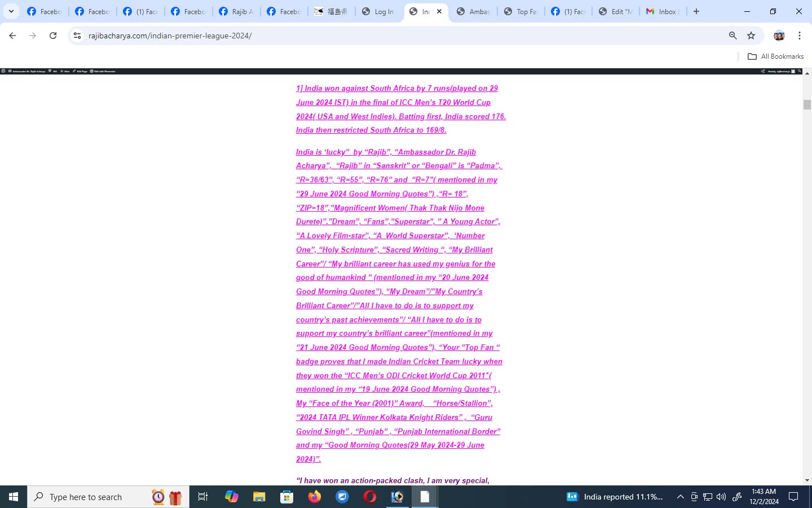Open the 1:43 AM clock and calendar

pos(764,497)
